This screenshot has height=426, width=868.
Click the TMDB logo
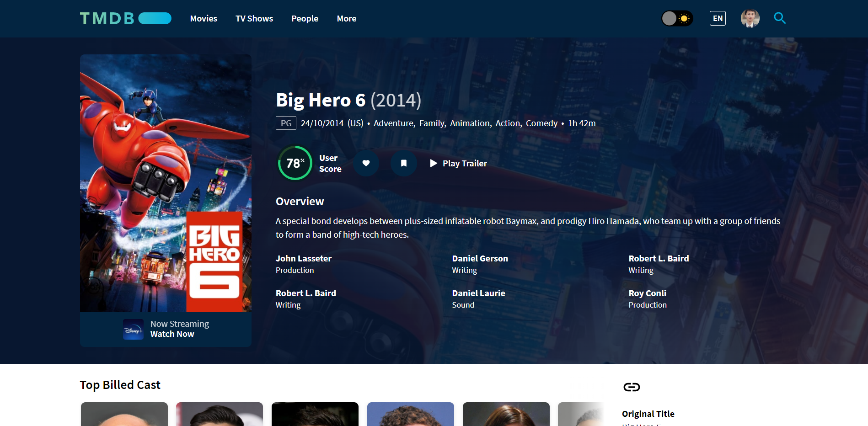(x=126, y=18)
